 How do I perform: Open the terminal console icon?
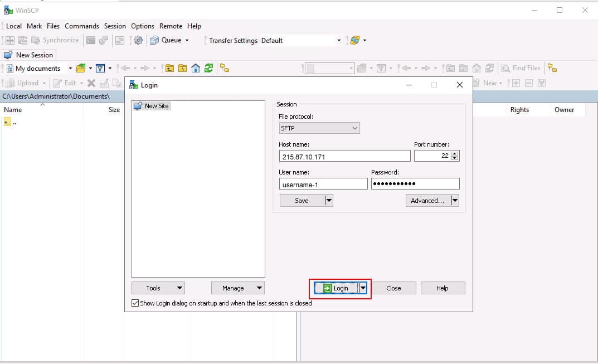[91, 40]
